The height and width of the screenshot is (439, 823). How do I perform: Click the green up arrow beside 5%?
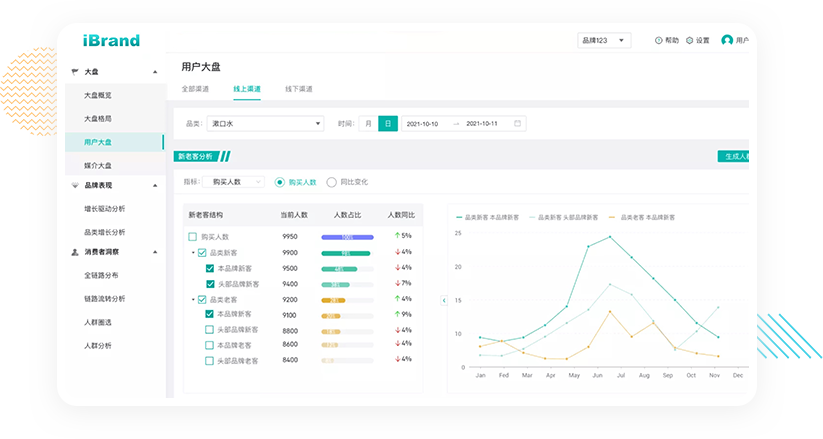click(x=397, y=236)
